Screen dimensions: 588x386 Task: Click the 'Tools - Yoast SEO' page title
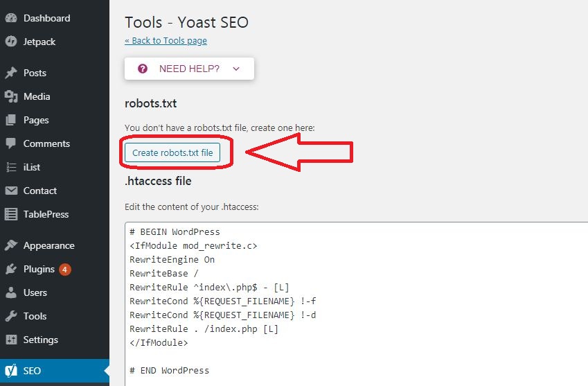coord(187,22)
